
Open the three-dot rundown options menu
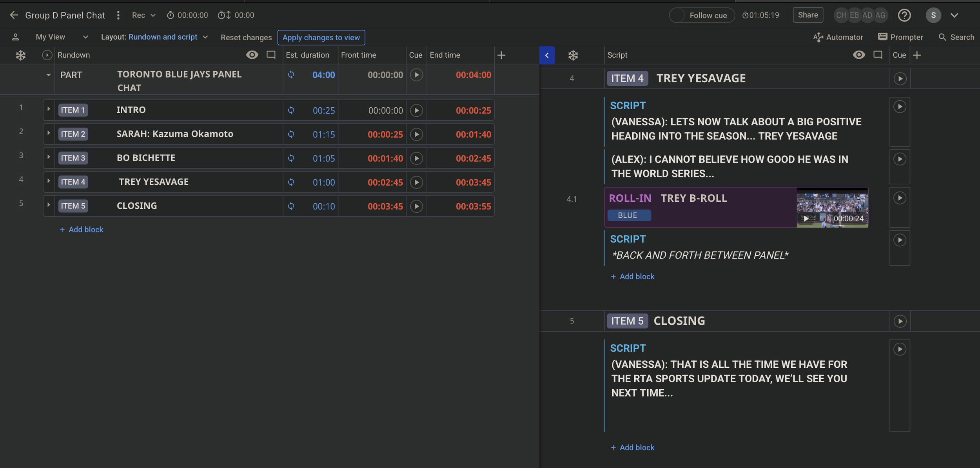(118, 15)
